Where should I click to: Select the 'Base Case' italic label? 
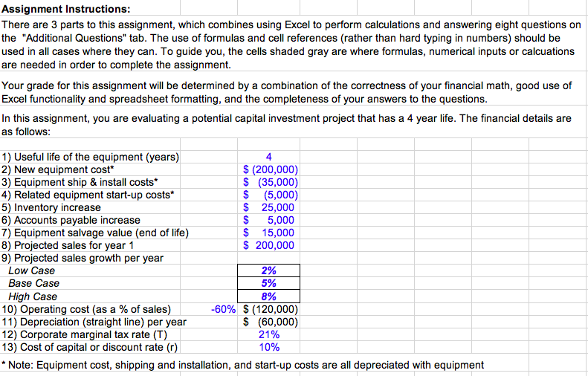[33, 283]
